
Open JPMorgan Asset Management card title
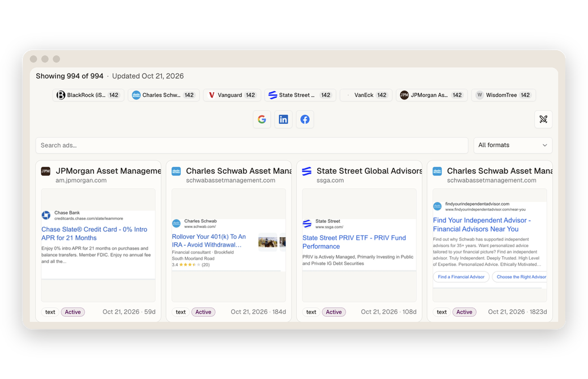point(109,171)
